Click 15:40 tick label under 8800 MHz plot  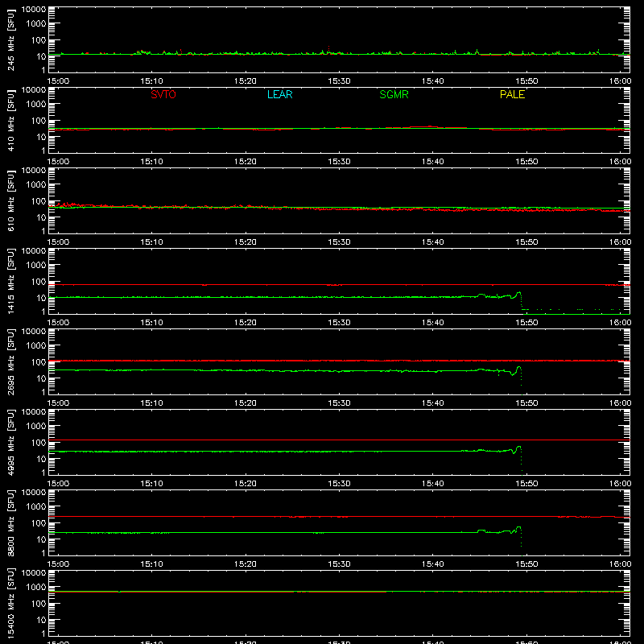[433, 564]
